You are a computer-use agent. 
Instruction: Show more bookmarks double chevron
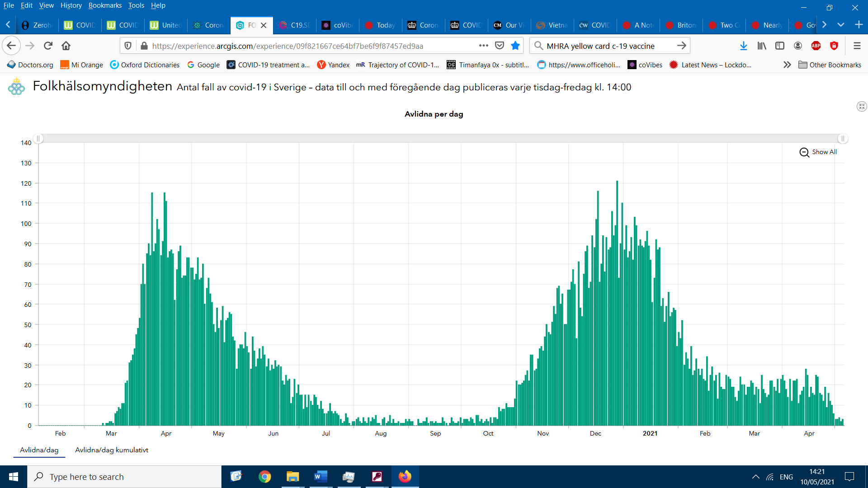tap(787, 65)
